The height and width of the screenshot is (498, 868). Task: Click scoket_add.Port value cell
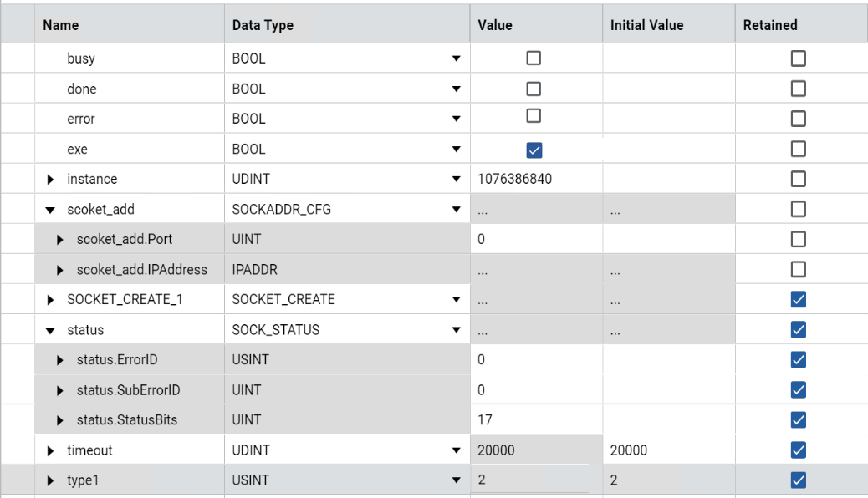(535, 240)
